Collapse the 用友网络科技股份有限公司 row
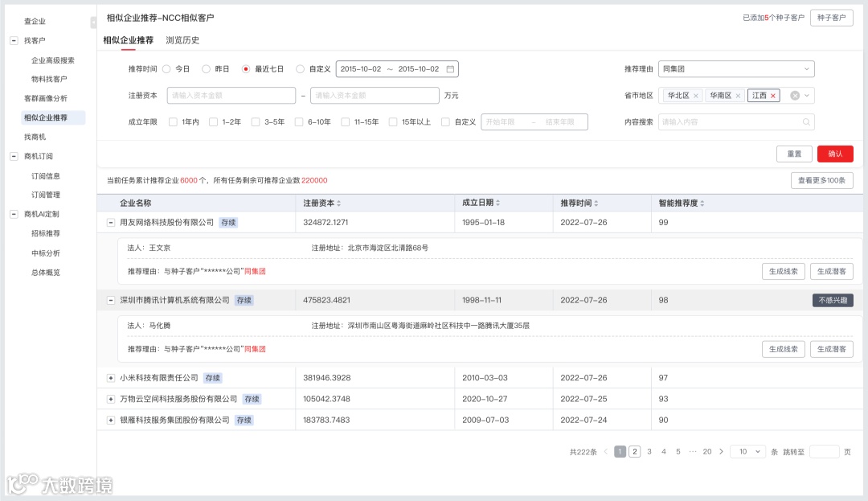868x501 pixels. [111, 223]
